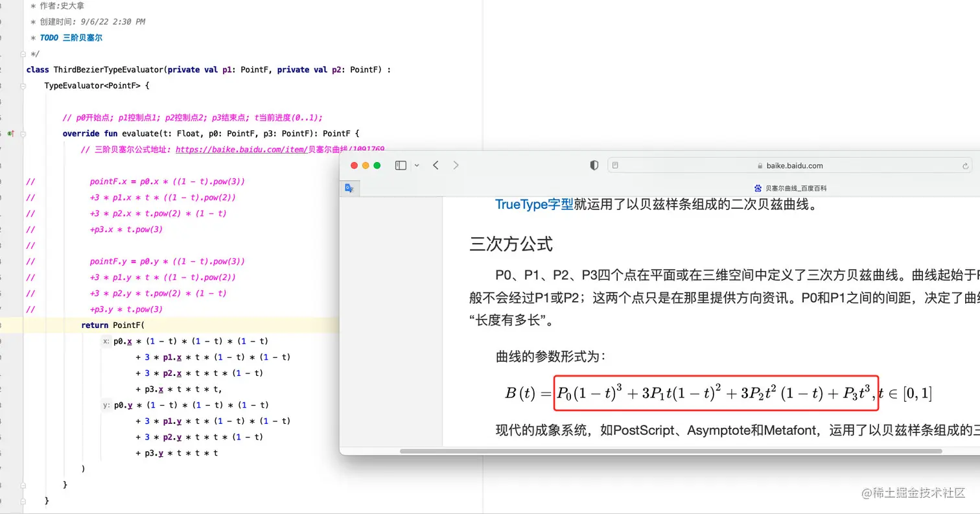
Task: Click the + 3 * p2.y * t * t line
Action: coord(200,437)
